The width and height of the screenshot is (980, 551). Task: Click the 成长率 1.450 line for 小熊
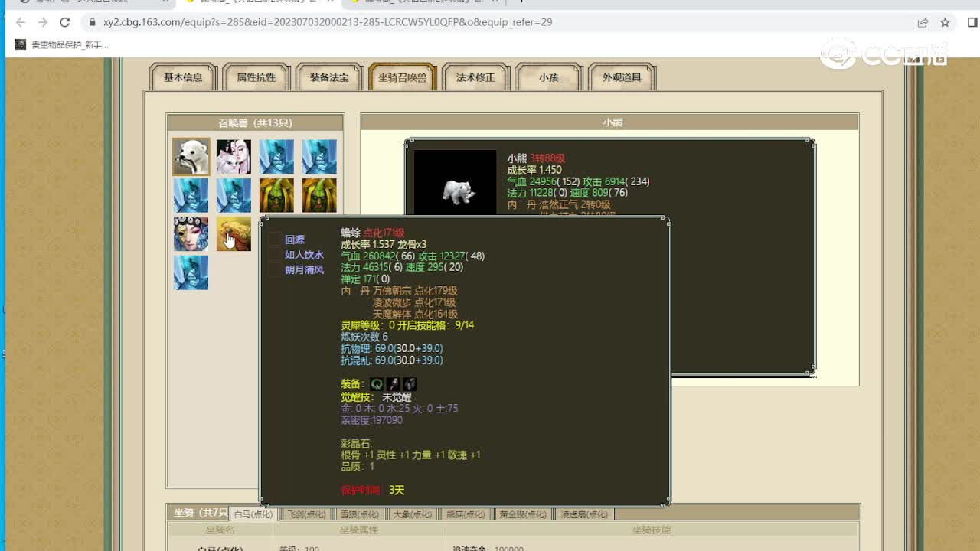(534, 170)
